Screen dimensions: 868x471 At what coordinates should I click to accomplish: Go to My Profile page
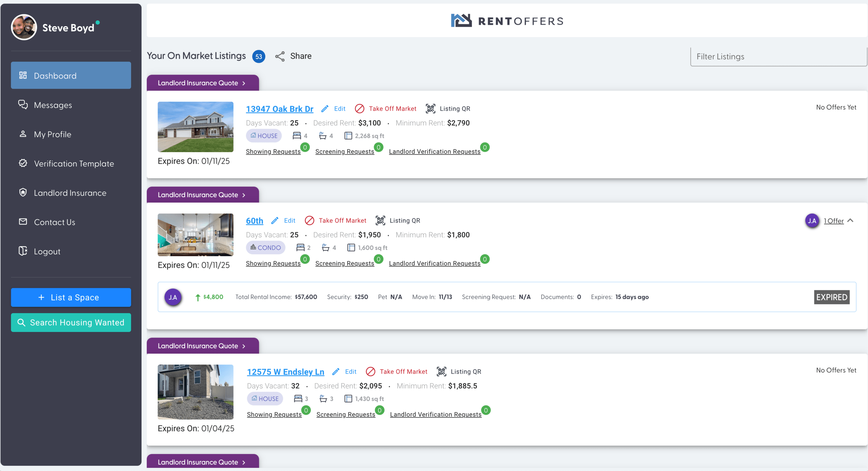[53, 134]
